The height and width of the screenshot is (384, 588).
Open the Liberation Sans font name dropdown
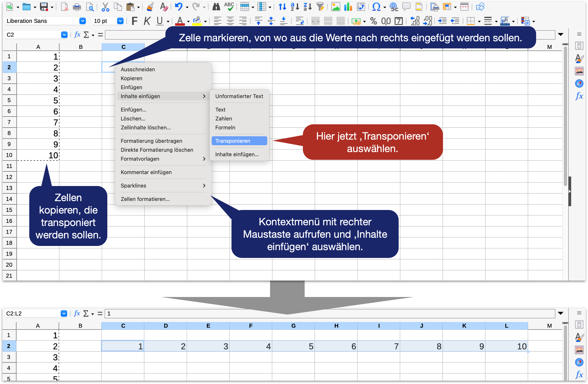(82, 21)
